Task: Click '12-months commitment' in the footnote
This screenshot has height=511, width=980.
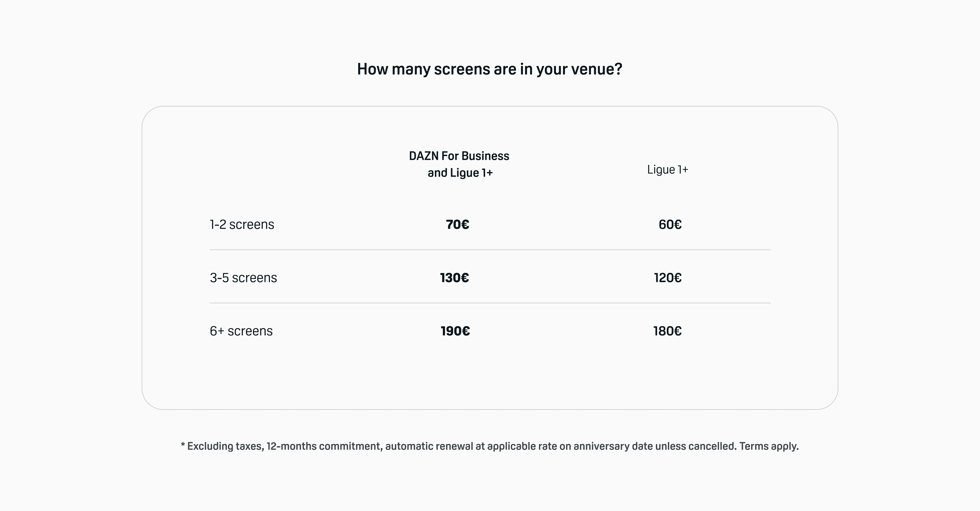Action: [x=323, y=446]
